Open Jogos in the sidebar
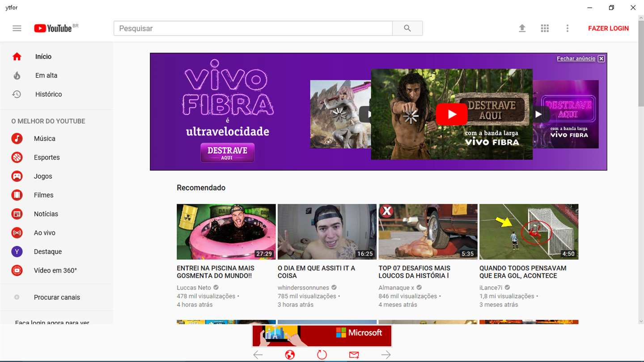Image resolution: width=644 pixels, height=362 pixels. (43, 176)
